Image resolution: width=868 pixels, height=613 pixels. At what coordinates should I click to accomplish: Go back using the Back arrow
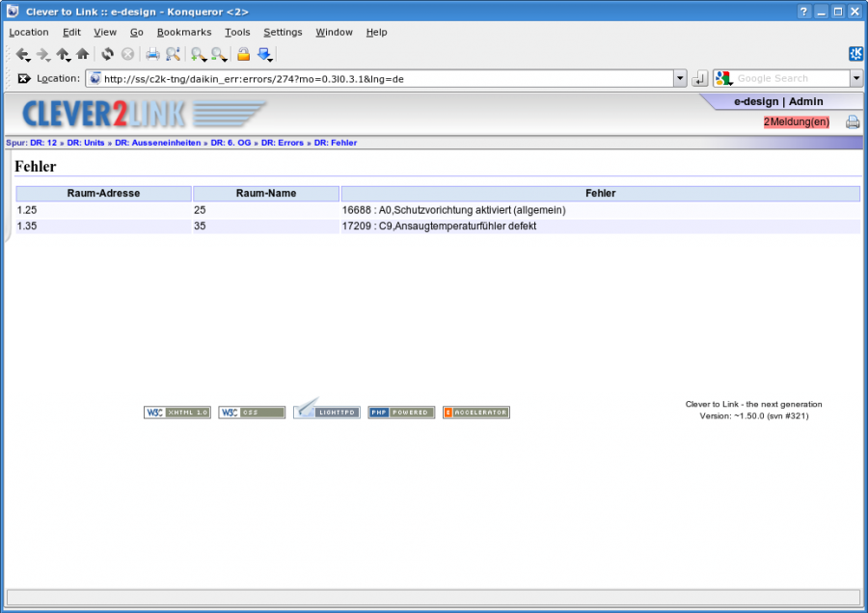click(23, 54)
